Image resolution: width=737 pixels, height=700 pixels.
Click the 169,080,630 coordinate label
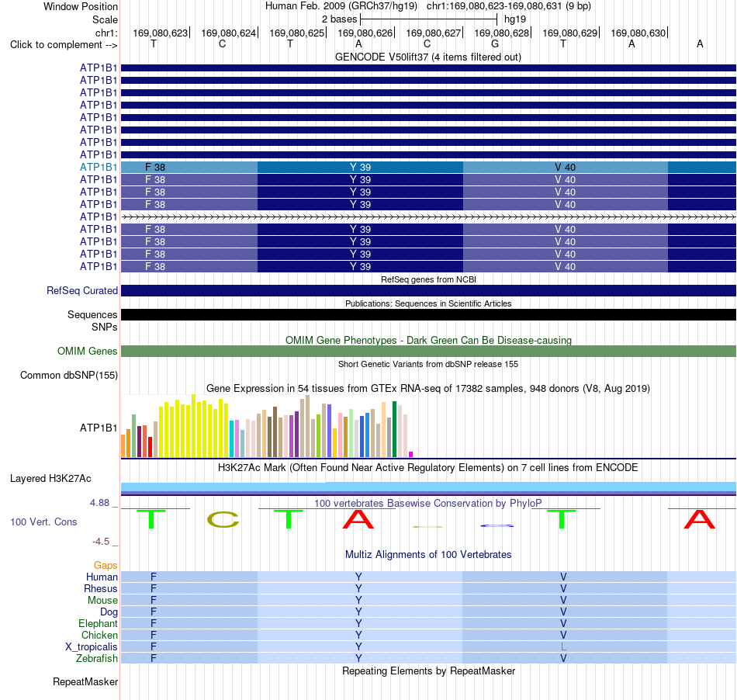coord(638,33)
